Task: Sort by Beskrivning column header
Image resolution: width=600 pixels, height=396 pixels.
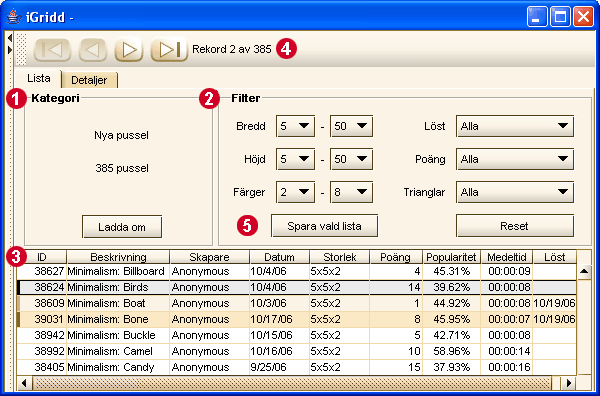Action: pos(118,257)
